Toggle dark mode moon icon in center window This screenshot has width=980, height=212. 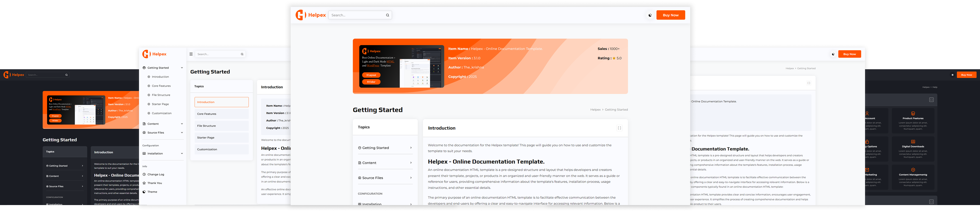pyautogui.click(x=650, y=15)
